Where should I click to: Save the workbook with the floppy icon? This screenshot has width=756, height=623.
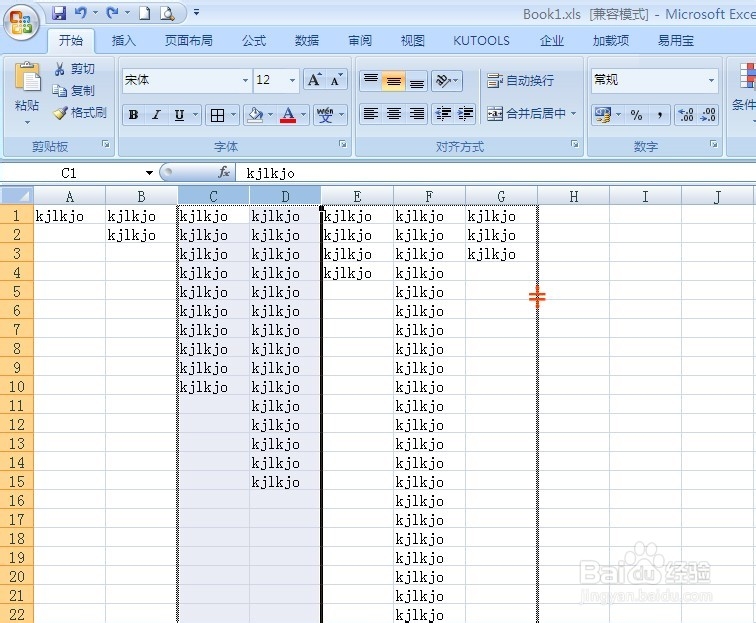pos(59,13)
